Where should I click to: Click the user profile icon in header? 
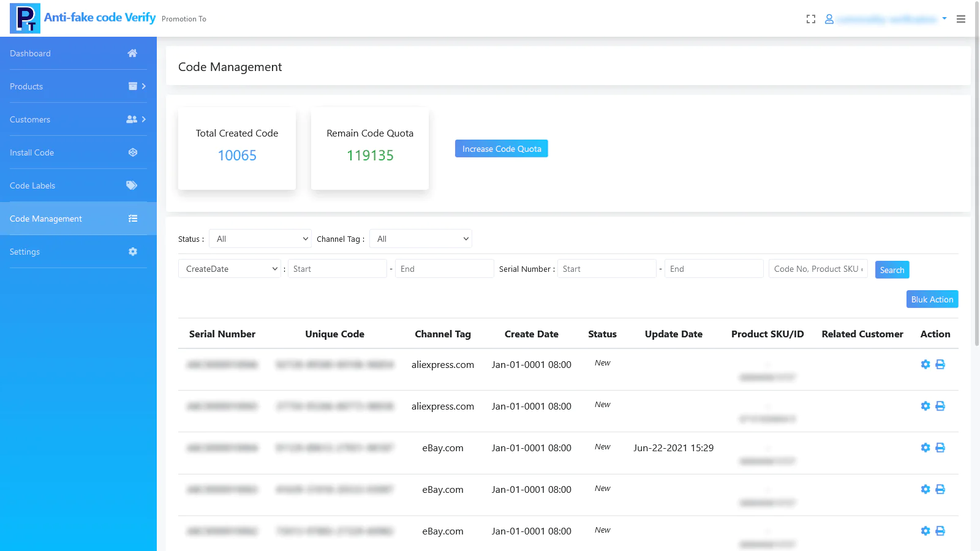coord(829,19)
